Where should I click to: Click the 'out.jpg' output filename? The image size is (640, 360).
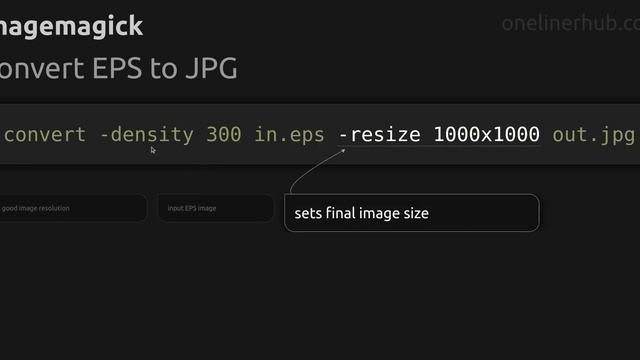point(593,135)
